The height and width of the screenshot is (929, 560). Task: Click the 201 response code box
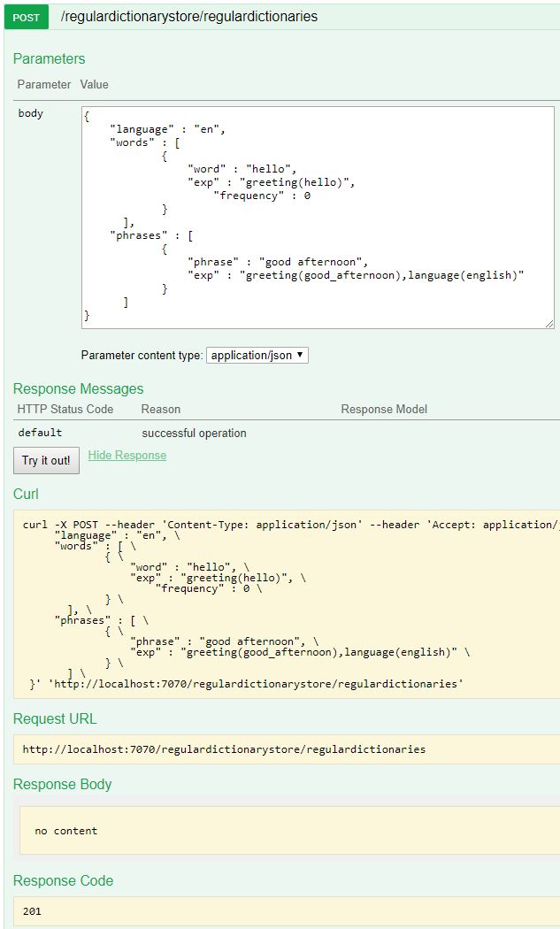click(x=288, y=911)
